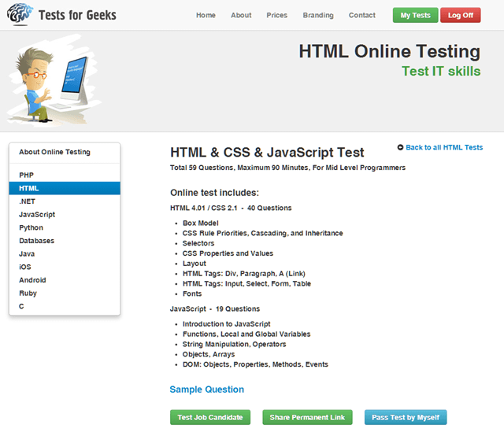The width and height of the screenshot is (504, 443).
Task: Click the Box Model list item
Action: click(201, 223)
